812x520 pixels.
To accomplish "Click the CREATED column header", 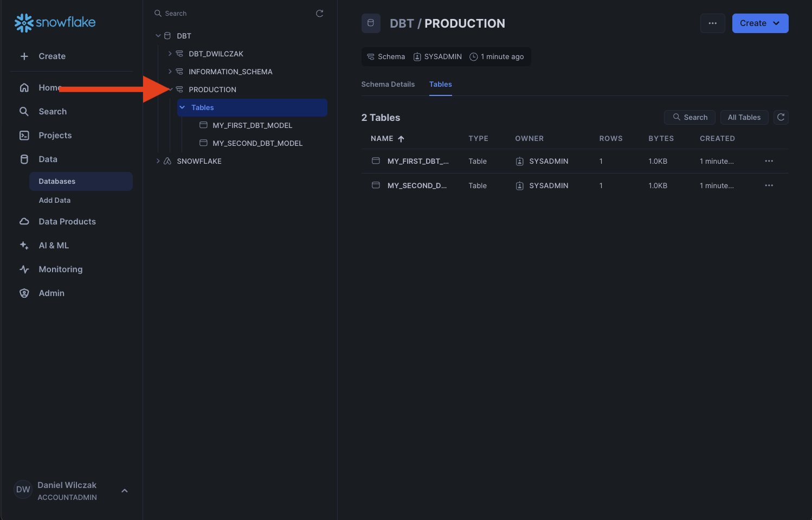I will tap(717, 139).
